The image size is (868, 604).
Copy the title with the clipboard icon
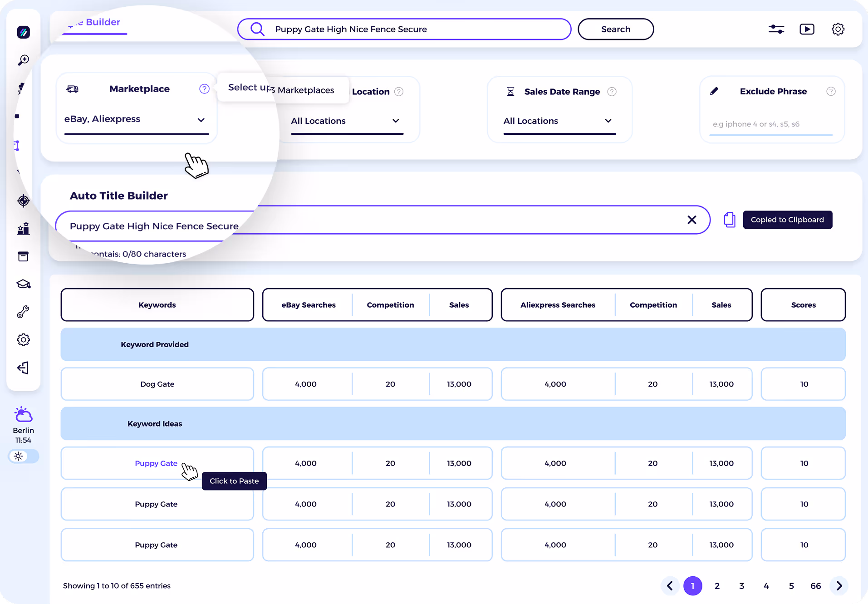point(730,220)
